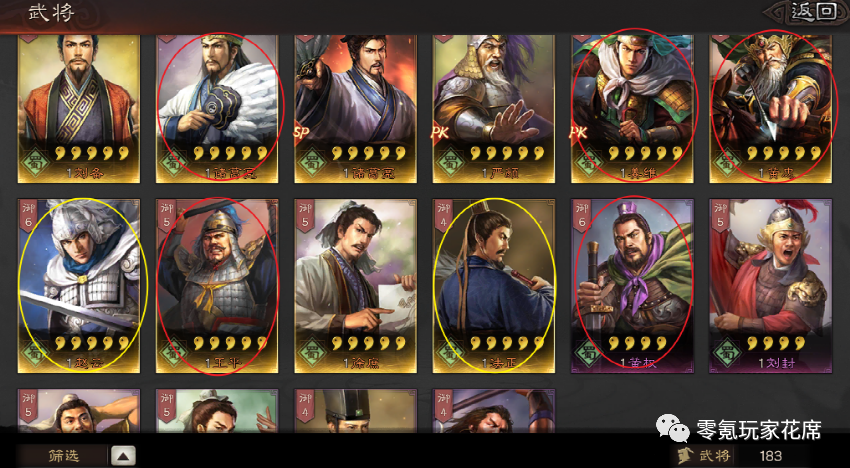This screenshot has width=850, height=468.
Task: Click the 蜀 faction badge on 徐庶 card
Action: tap(311, 352)
